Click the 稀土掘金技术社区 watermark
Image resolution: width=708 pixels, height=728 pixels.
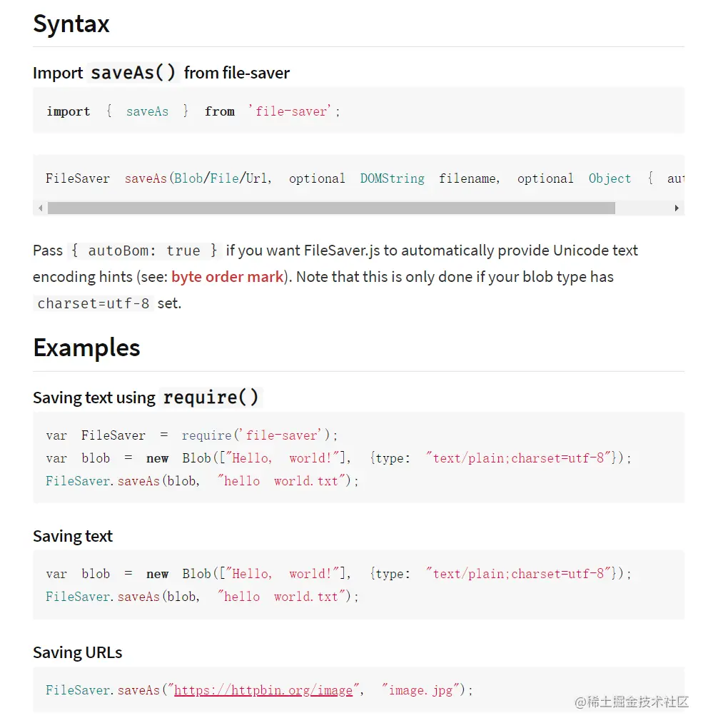632,702
